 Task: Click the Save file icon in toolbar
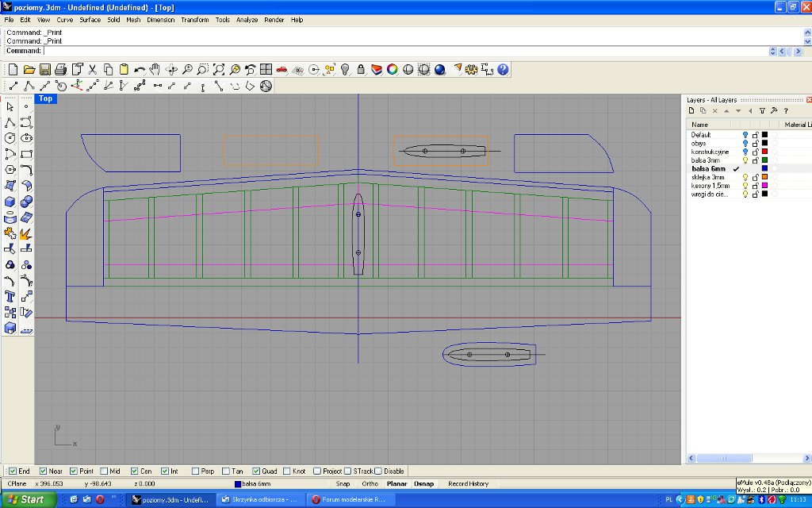pyautogui.click(x=44, y=70)
